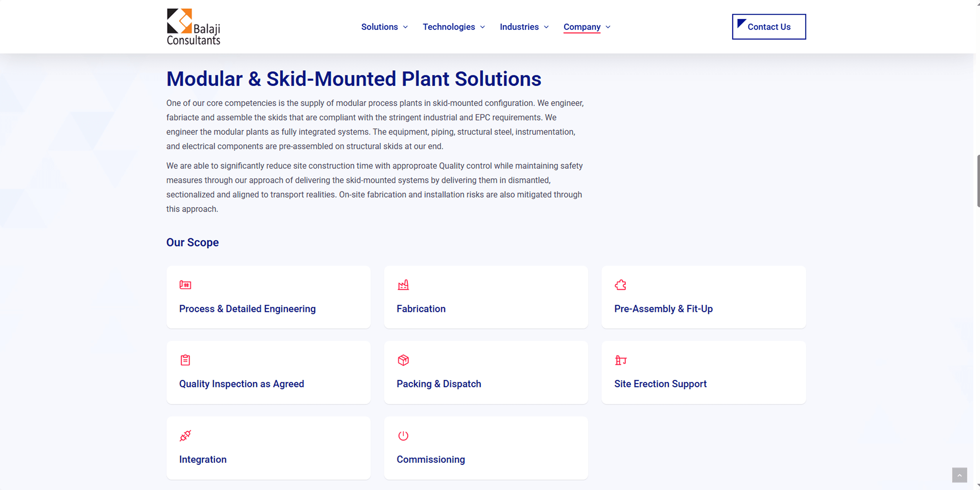Screen dimensions: 980x490
Task: Expand the Technologies dropdown chevron
Action: tap(482, 27)
